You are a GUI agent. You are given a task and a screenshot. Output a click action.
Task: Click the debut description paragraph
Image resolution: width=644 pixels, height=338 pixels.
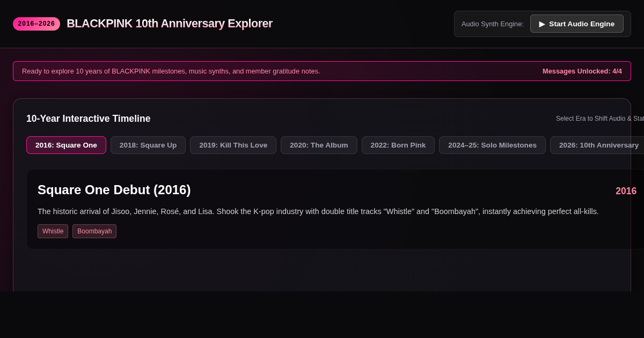click(x=318, y=211)
